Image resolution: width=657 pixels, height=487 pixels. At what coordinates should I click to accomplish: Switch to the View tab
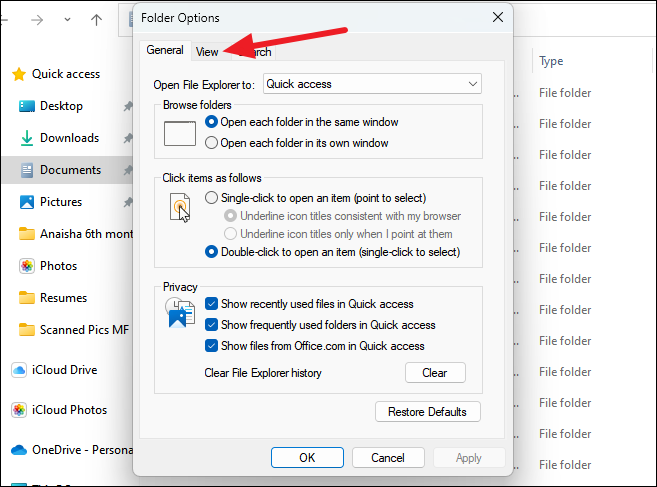pyautogui.click(x=207, y=52)
